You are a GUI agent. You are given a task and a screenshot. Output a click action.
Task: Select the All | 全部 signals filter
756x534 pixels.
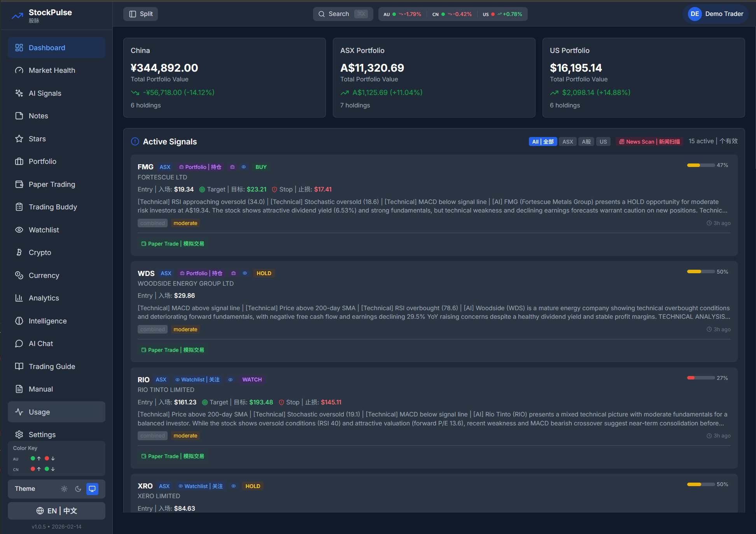pos(543,141)
